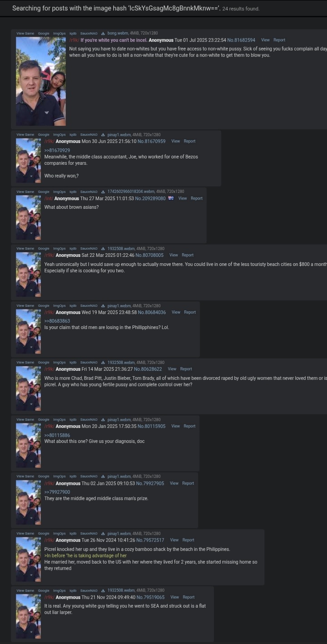Click the /r9k/ board tag on post No.80115905
327x644 pixels.
[49, 426]
